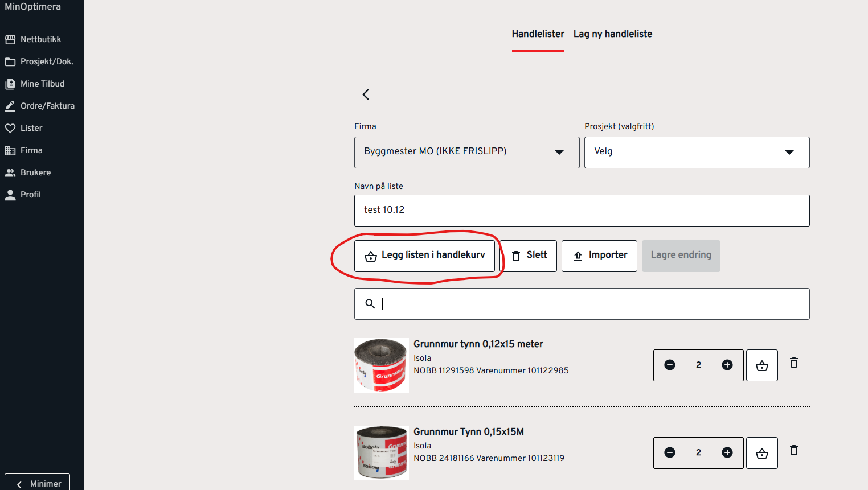
Task: Open Nettbutikk in the sidebar
Action: pos(40,39)
